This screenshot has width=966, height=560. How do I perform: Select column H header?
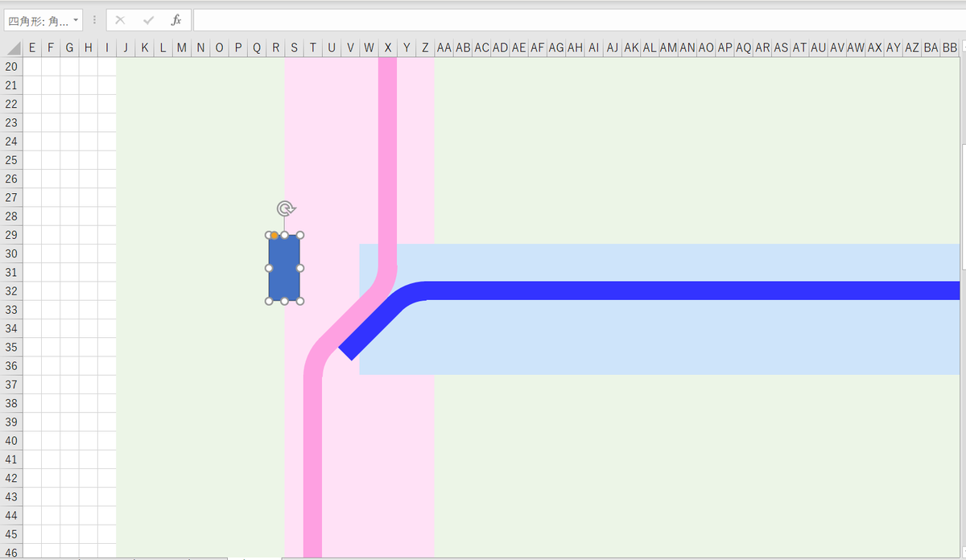(x=88, y=48)
